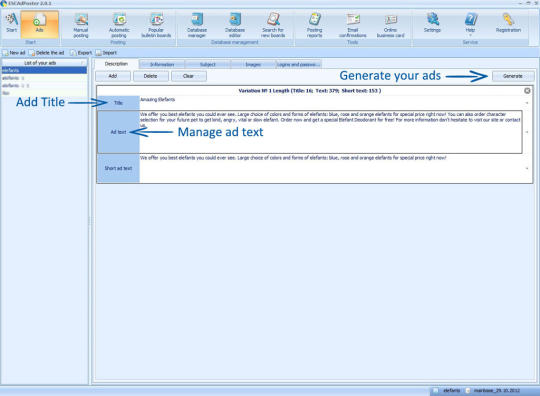This screenshot has height=396, width=540.
Task: View Posting reports
Action: pos(314,25)
